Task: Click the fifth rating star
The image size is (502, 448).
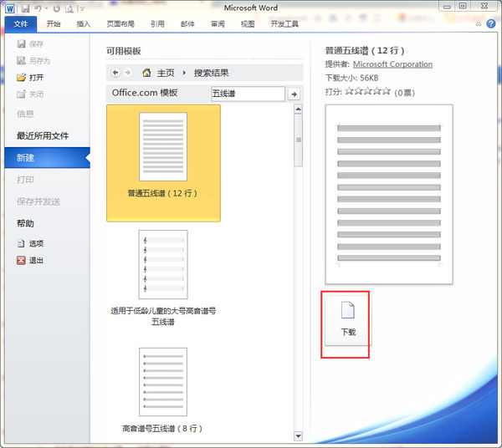Action: (x=387, y=91)
